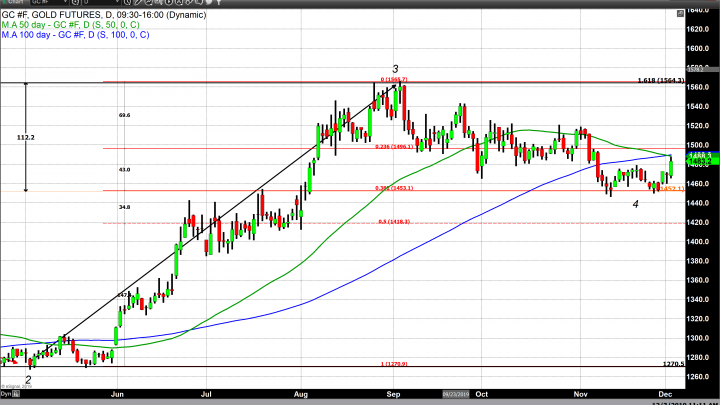Select wave label 4 near December
The image size is (720, 405).
click(634, 204)
